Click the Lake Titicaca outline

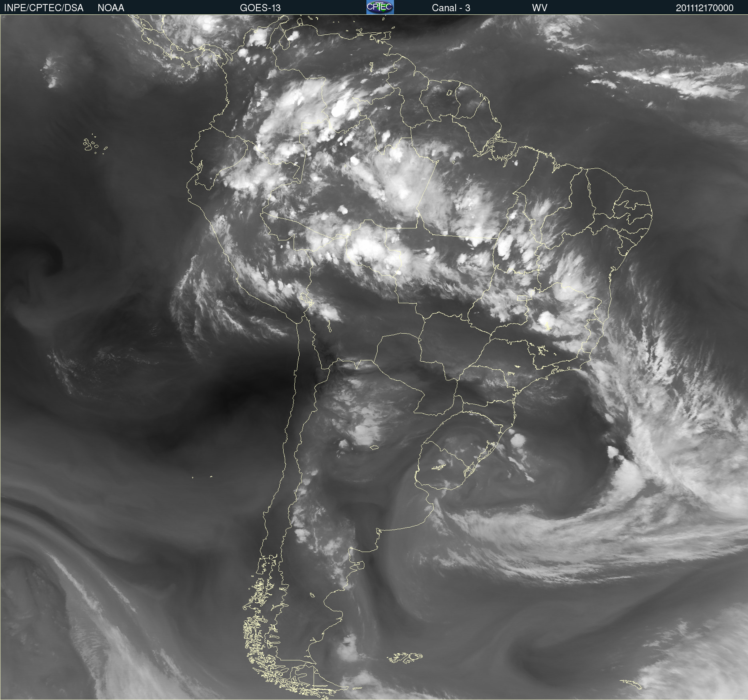(306, 298)
